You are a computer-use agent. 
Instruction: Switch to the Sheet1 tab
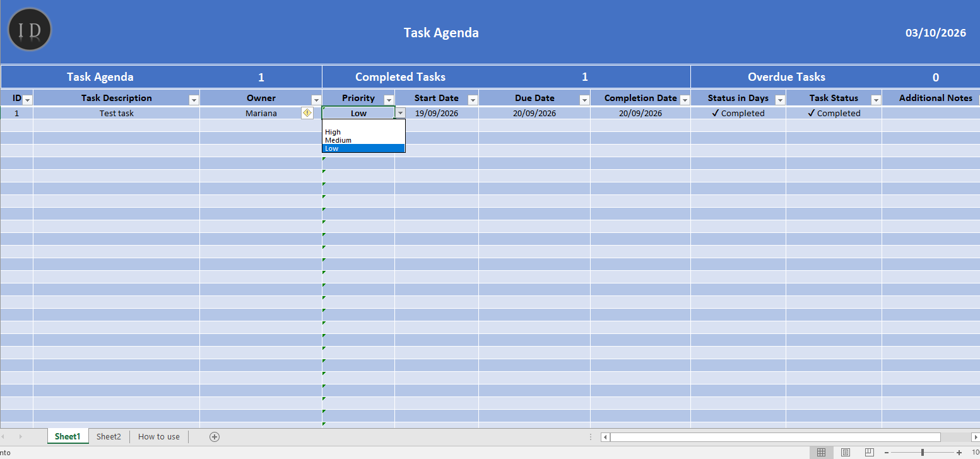pos(68,436)
